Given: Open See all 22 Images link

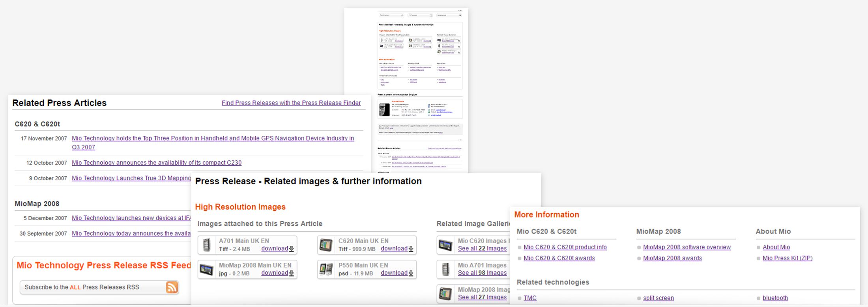Looking at the screenshot, I should point(482,249).
